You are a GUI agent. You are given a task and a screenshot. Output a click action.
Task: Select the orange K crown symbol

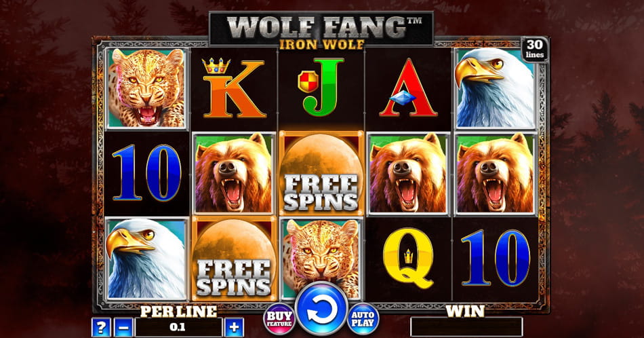(233, 88)
